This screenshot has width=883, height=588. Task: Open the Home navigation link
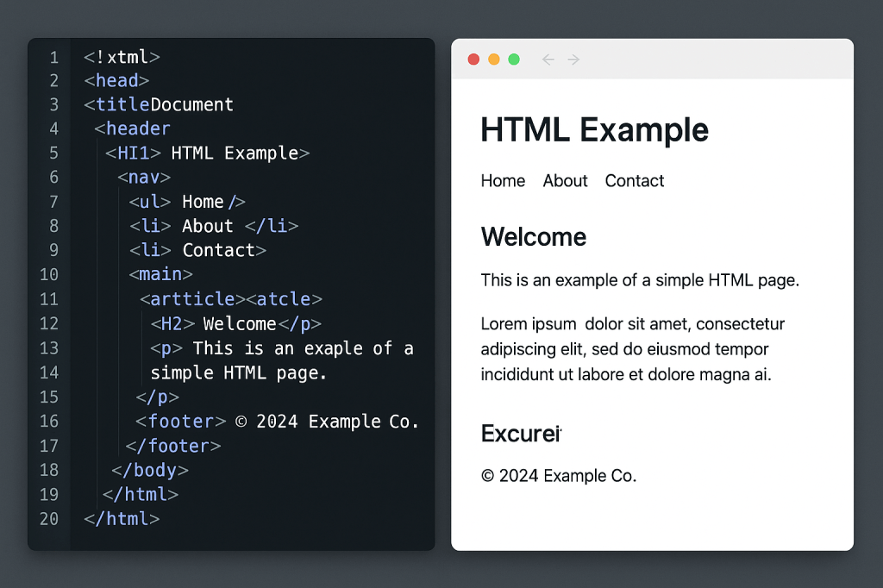tap(503, 181)
